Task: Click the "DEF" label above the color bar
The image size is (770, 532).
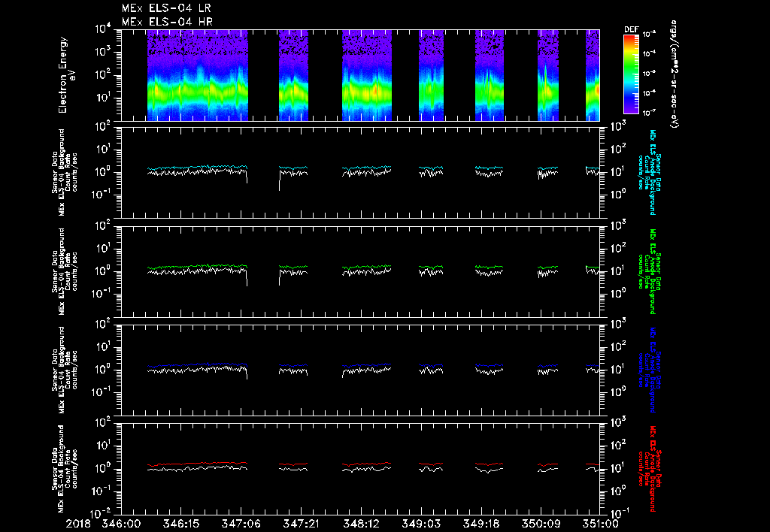Action: 632,29
